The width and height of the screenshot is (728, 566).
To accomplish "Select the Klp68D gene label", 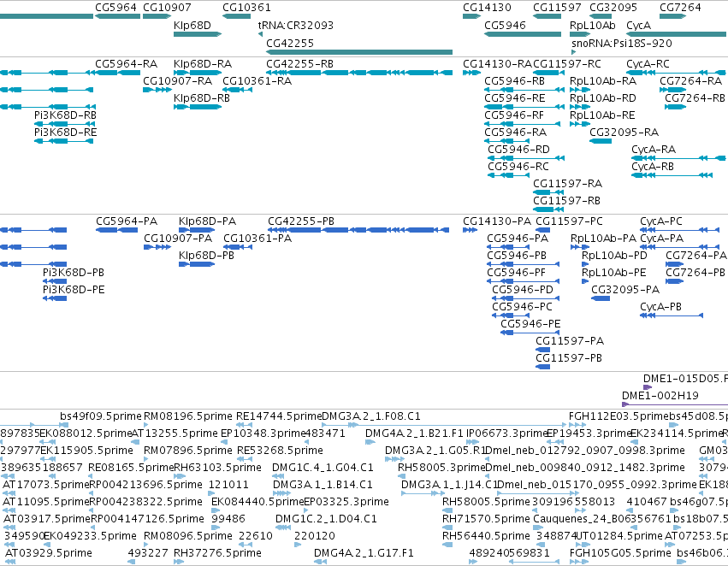I will click(x=192, y=25).
